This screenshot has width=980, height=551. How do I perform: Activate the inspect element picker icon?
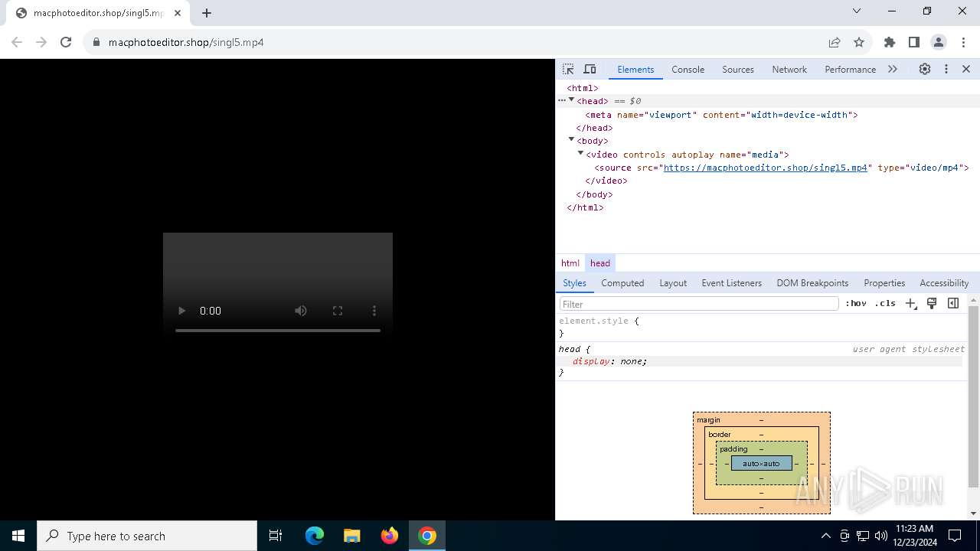click(x=568, y=69)
